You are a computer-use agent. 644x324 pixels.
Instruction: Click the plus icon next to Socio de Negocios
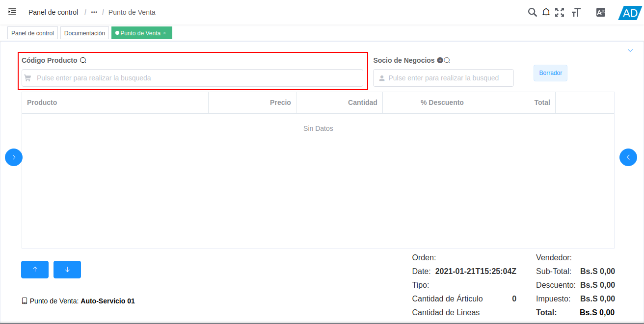(x=440, y=60)
